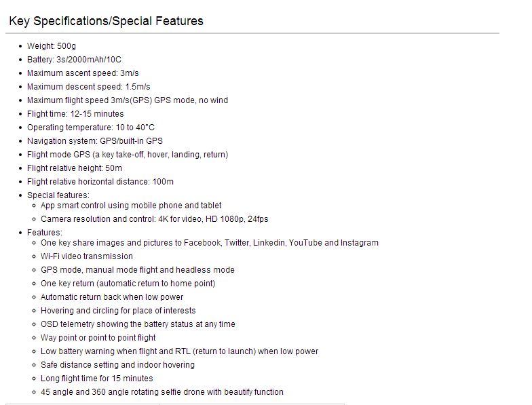Click the Way point or point to point flight item
Viewport: 532px width, 405px height.
(x=98, y=338)
